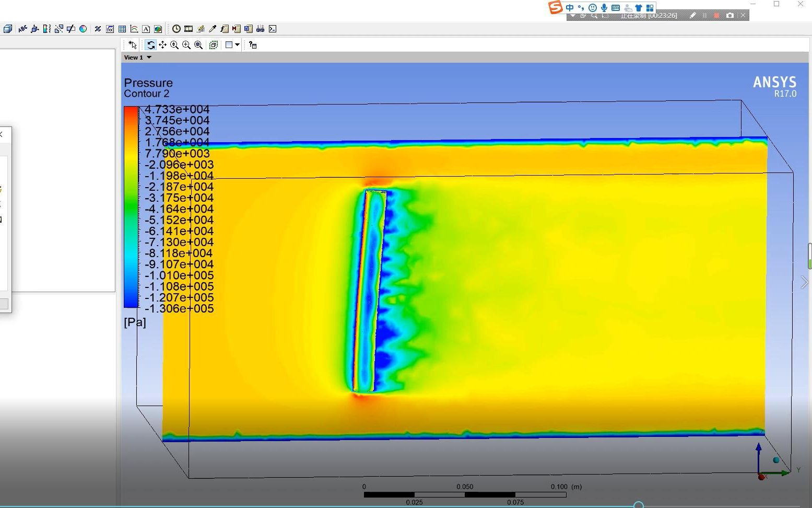
Task: Insert a Legend object
Action: pyautogui.click(x=47, y=29)
